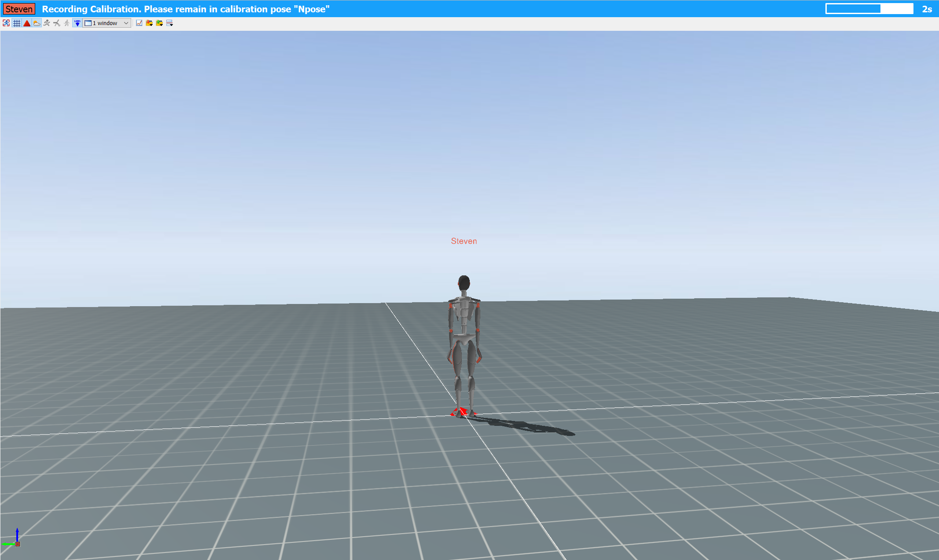
Task: Select the Steven label above the character
Action: [x=464, y=241]
